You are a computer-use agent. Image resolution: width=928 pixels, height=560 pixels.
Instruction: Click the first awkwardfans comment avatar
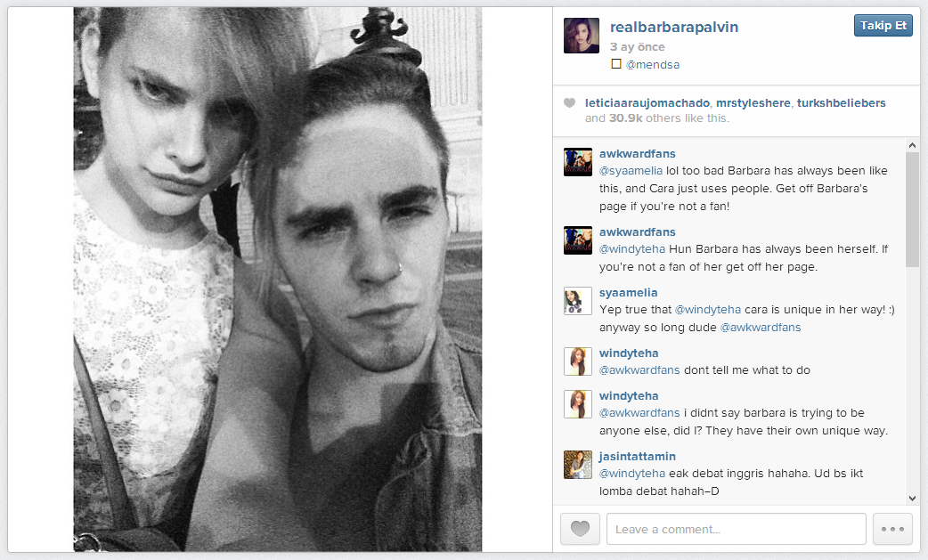tap(578, 162)
